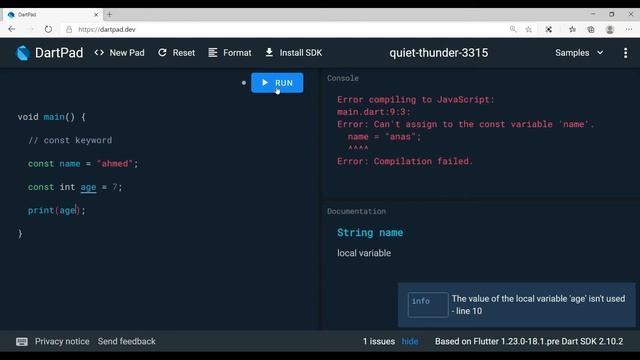Click the DartPad logo icon
This screenshot has height=360, width=640.
click(23, 53)
